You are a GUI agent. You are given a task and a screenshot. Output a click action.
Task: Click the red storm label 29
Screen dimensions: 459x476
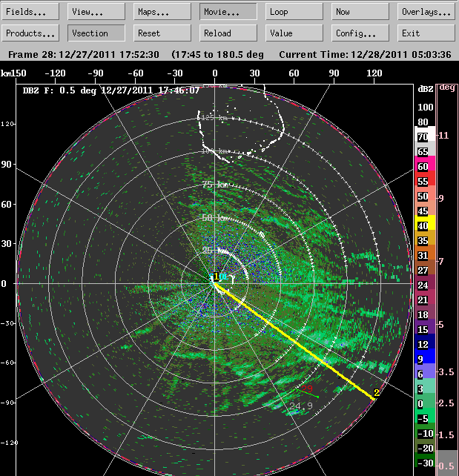[307, 389]
